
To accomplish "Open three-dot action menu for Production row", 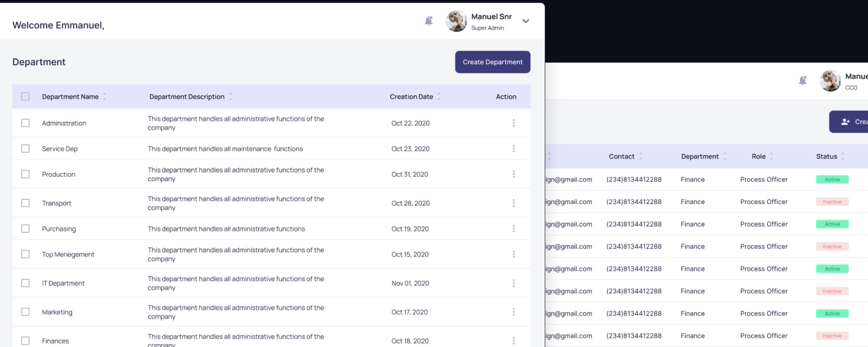I will [513, 174].
